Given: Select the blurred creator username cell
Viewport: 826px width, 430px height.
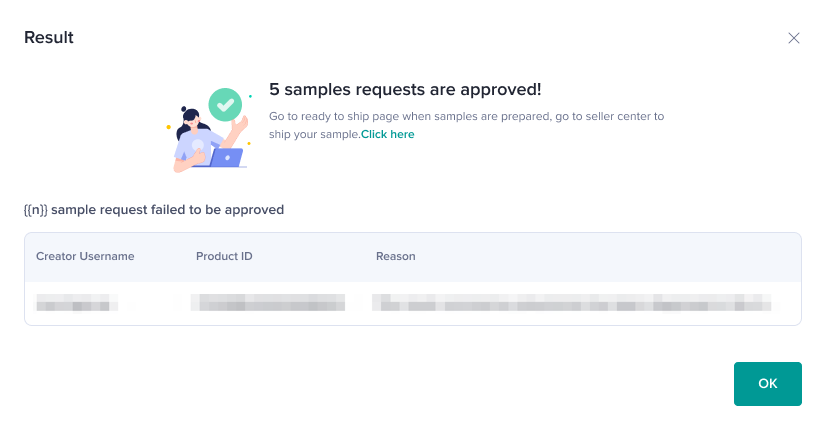Looking at the screenshot, I should (77, 303).
